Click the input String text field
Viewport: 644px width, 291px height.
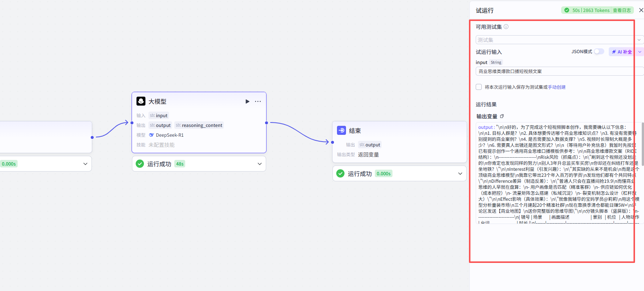(x=560, y=71)
